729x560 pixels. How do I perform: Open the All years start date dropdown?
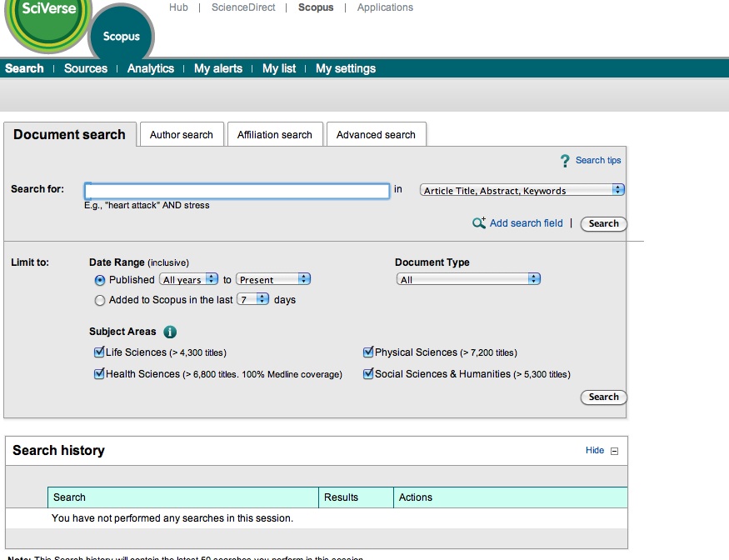189,279
